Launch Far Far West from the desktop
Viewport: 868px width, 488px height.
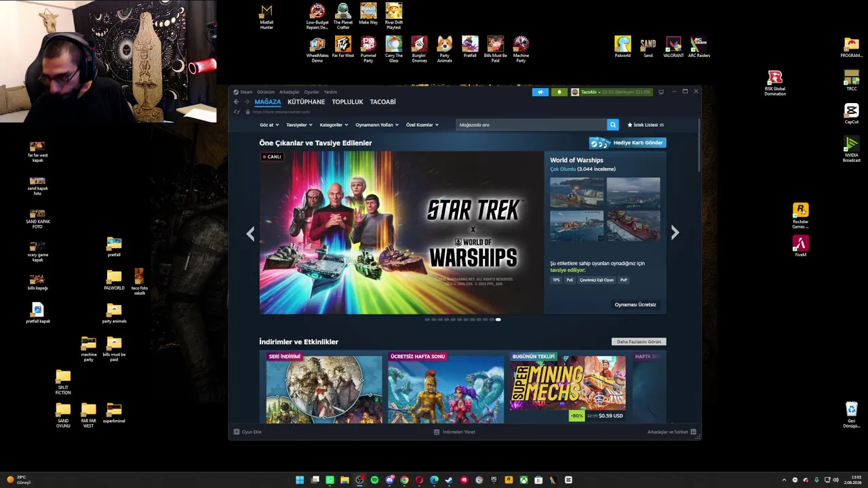[x=343, y=48]
